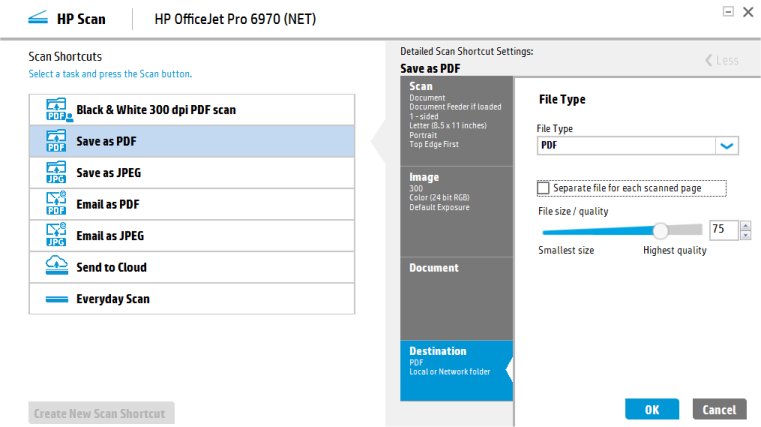
Task: Click the Black & White PDF scan icon
Action: coord(56,110)
